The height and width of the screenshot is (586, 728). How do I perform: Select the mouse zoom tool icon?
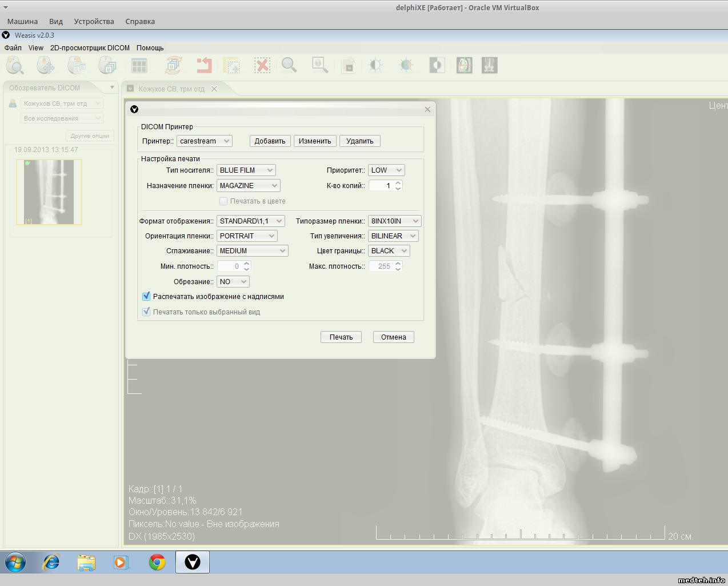click(15, 66)
